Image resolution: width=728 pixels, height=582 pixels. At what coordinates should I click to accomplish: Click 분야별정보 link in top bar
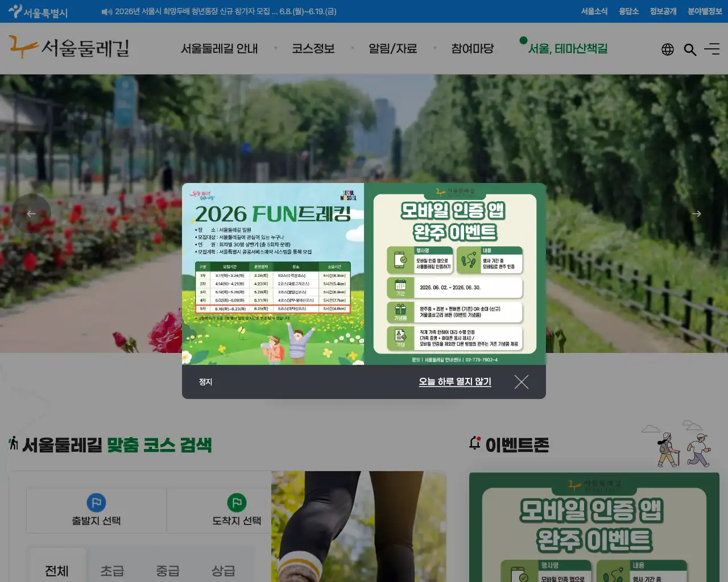coord(705,11)
